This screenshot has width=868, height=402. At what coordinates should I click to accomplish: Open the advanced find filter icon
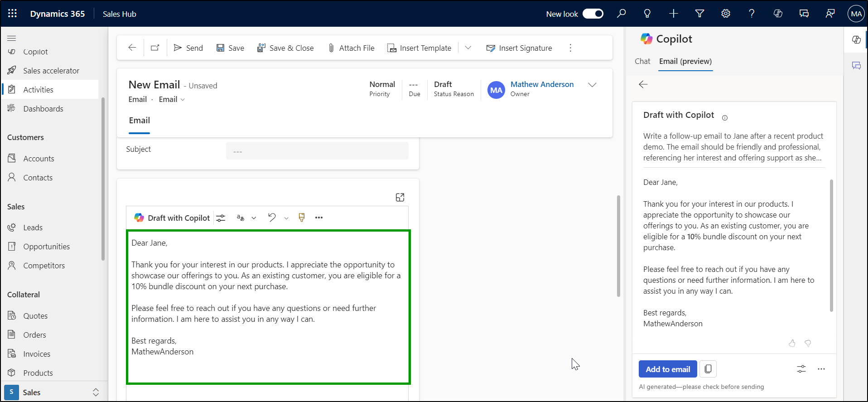coord(700,14)
